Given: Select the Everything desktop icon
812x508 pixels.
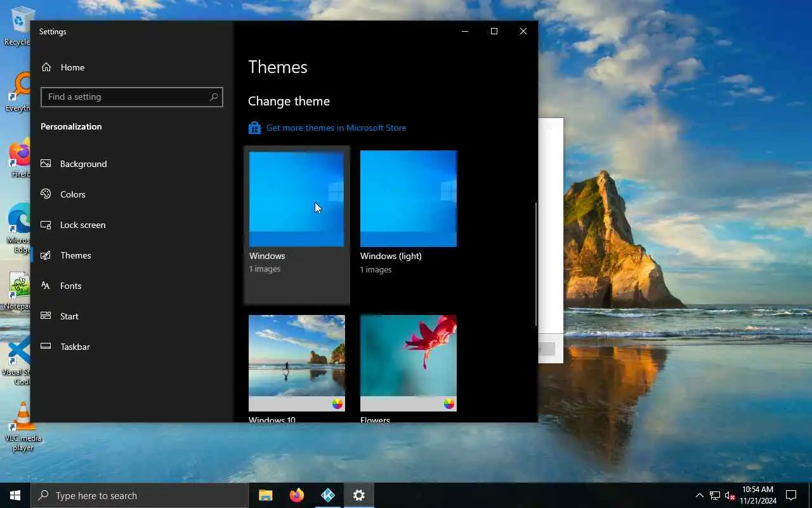Looking at the screenshot, I should pyautogui.click(x=18, y=93).
